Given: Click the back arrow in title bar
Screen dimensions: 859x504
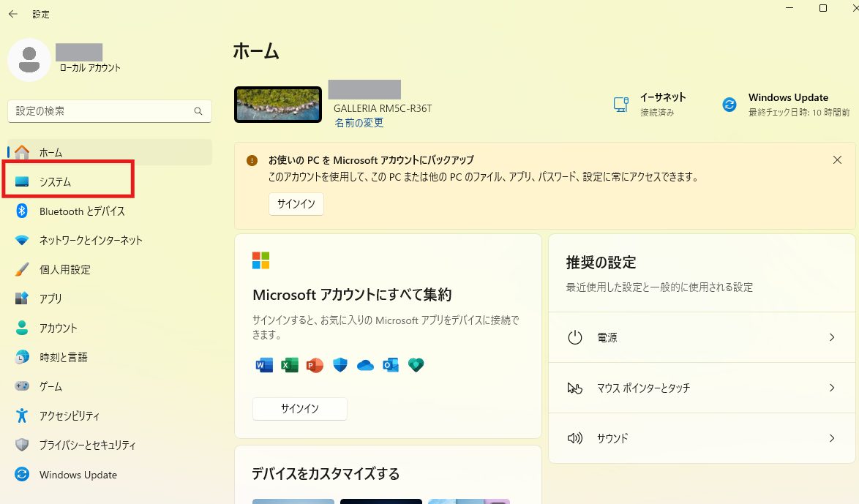Looking at the screenshot, I should pos(13,14).
